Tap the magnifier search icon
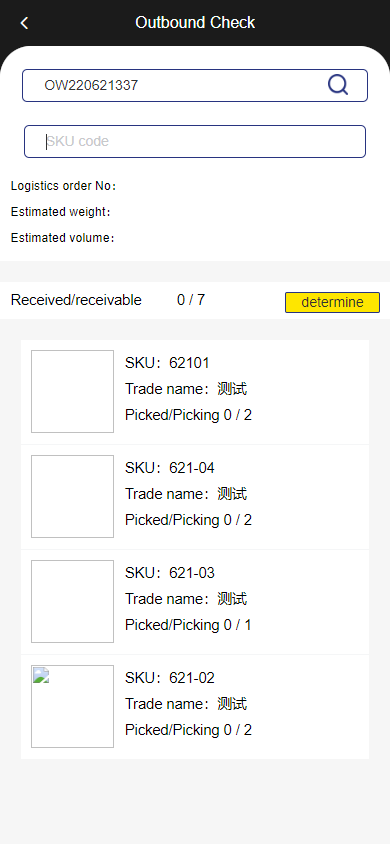This screenshot has width=390, height=844. coord(338,85)
